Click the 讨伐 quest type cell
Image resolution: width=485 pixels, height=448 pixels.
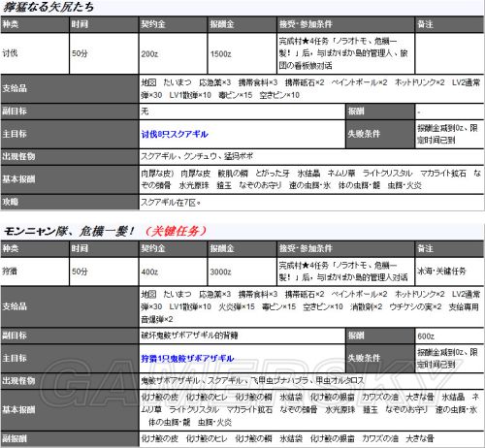coord(35,53)
